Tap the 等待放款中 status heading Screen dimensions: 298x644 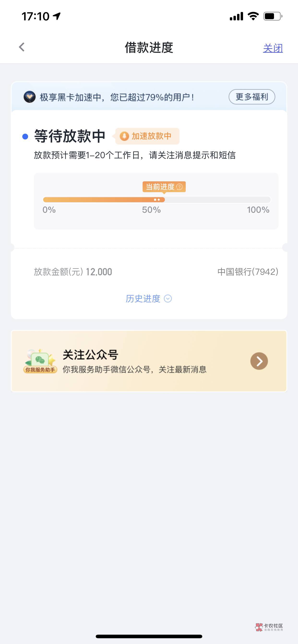click(70, 136)
